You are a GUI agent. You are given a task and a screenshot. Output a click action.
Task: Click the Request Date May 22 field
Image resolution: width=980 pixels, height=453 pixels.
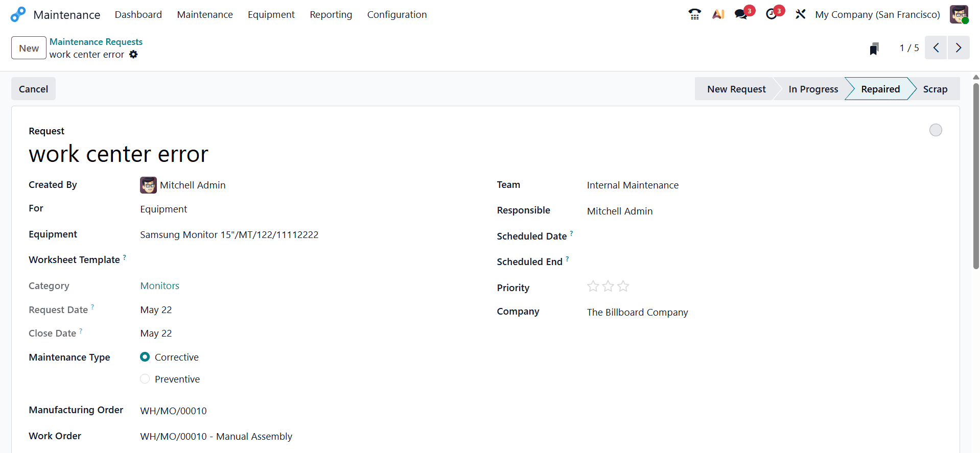pyautogui.click(x=156, y=310)
